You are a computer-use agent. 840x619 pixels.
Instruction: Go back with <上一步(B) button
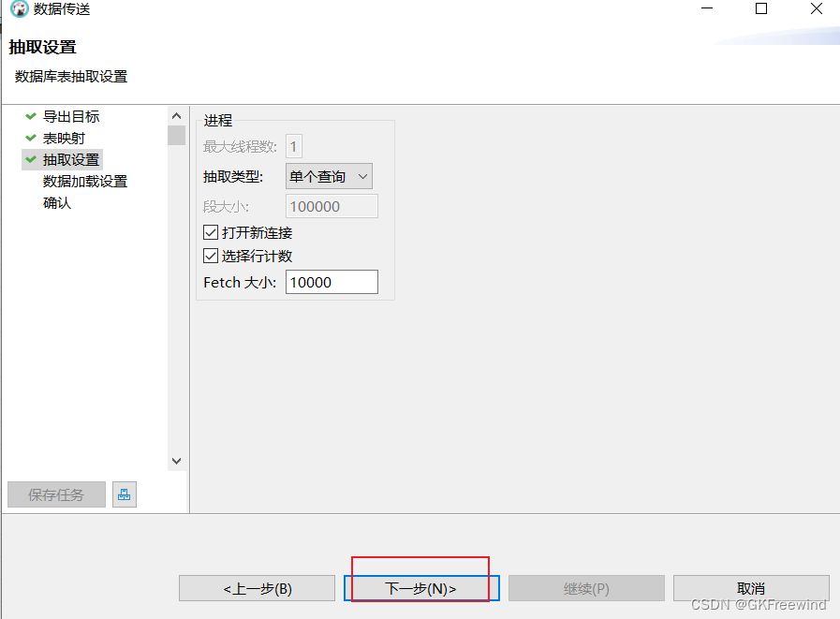[x=257, y=588]
